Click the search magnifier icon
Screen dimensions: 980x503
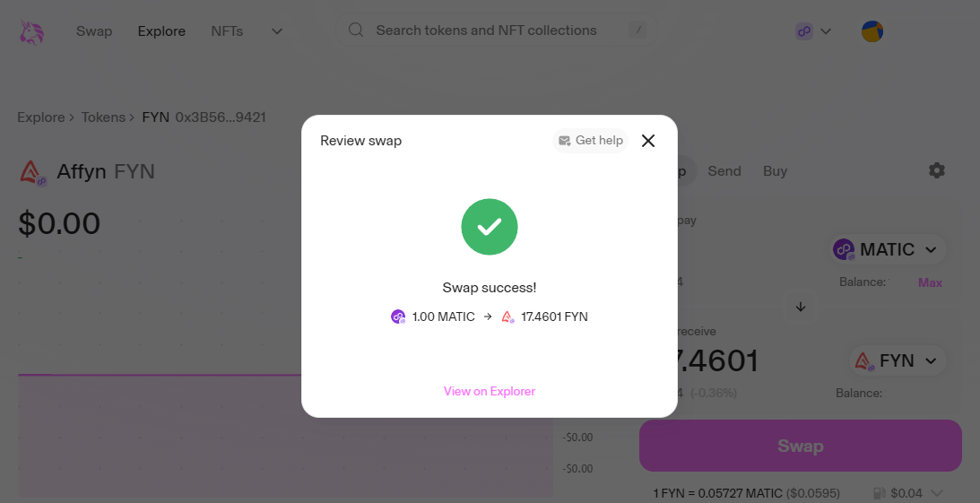[356, 30]
